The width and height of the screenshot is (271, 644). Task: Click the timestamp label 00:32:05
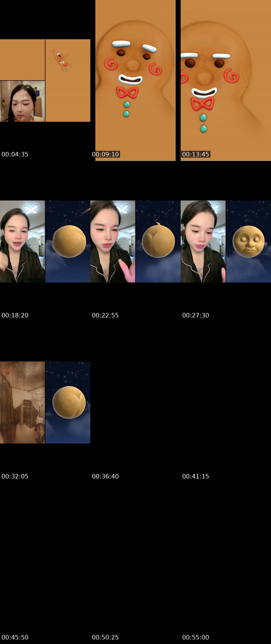(x=15, y=476)
